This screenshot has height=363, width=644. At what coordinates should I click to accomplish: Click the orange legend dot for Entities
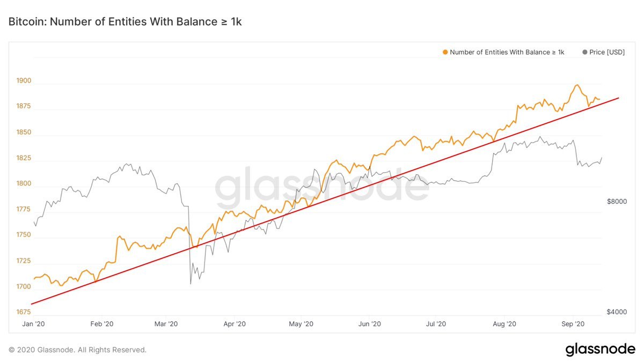pyautogui.click(x=445, y=52)
